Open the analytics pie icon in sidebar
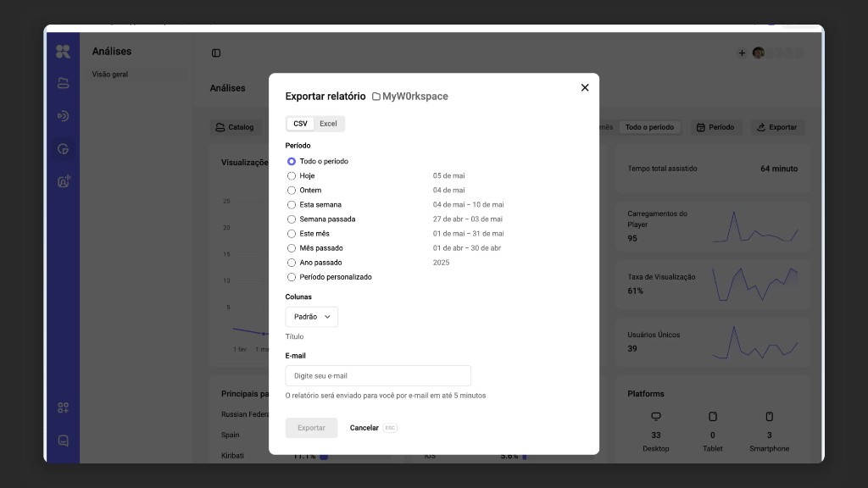Image resolution: width=868 pixels, height=488 pixels. tap(63, 149)
